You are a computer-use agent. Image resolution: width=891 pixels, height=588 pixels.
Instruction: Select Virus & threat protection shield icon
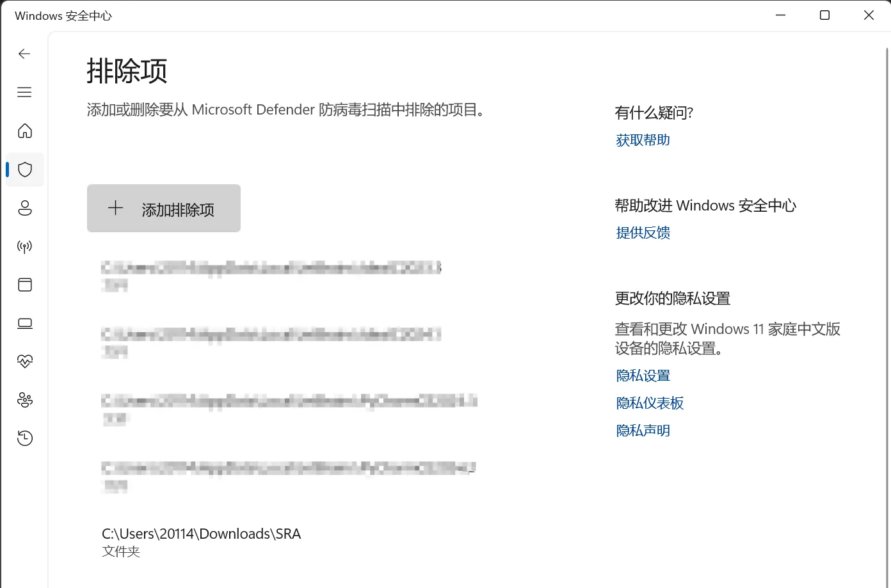[25, 170]
